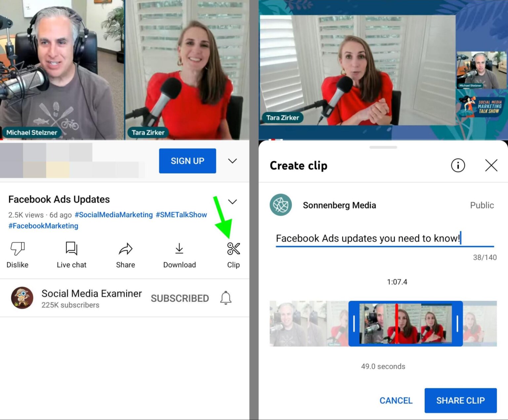
Task: Click the #FacebookMarketing hashtag
Action: [x=43, y=226]
